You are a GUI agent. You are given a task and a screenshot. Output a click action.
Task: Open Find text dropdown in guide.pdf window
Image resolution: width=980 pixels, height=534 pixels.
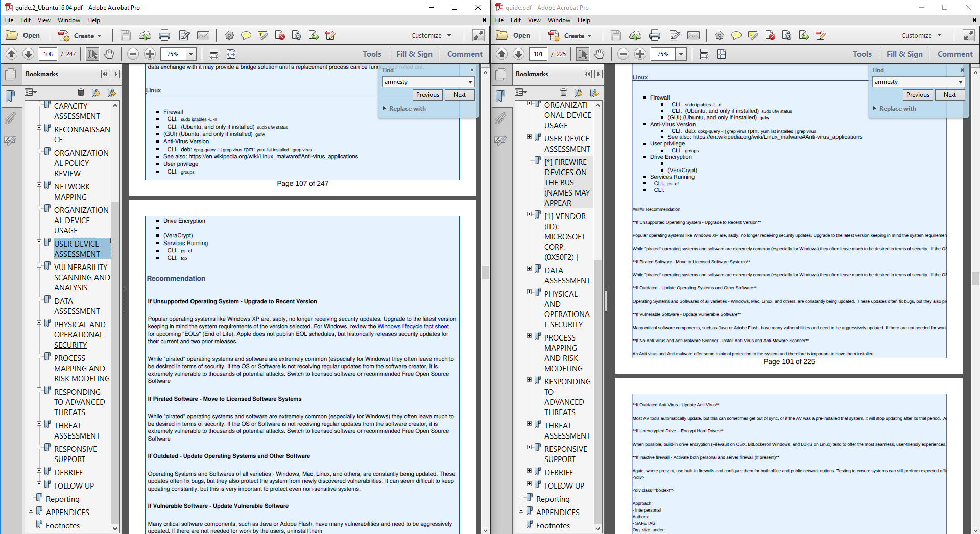coord(960,82)
